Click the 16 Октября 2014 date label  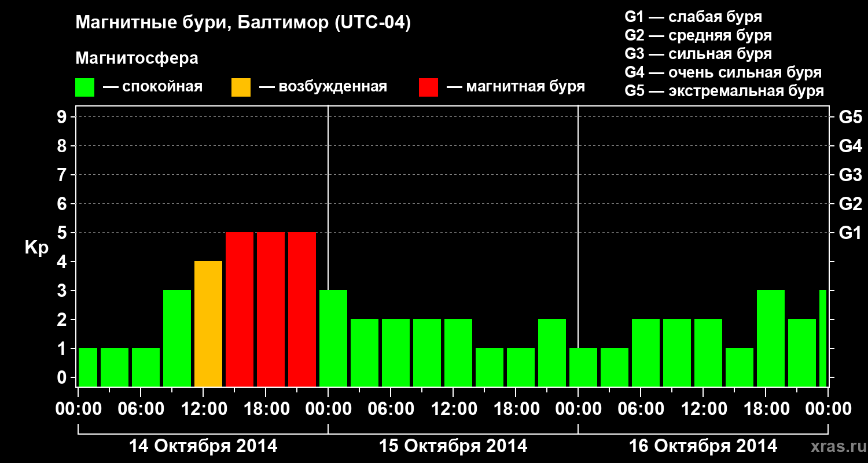pyautogui.click(x=703, y=446)
